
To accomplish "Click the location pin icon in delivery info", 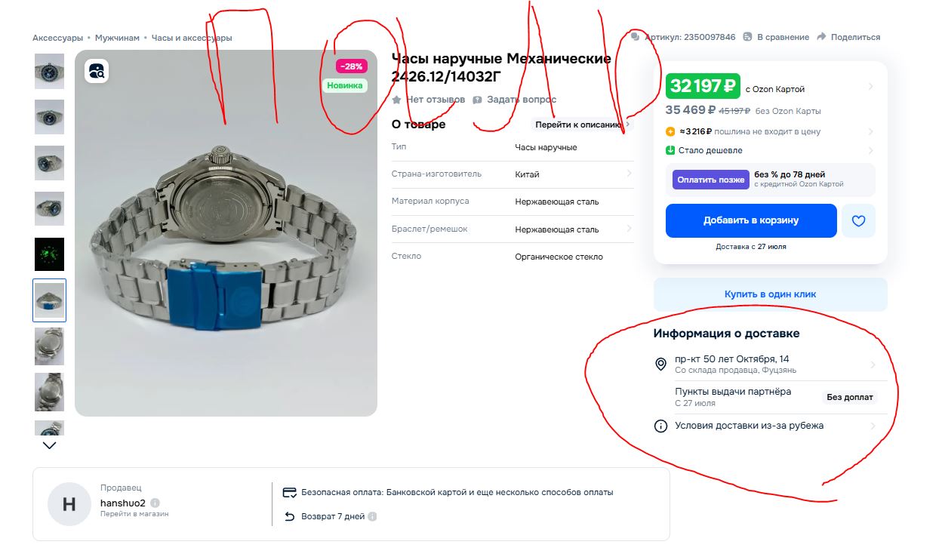I will click(x=660, y=365).
